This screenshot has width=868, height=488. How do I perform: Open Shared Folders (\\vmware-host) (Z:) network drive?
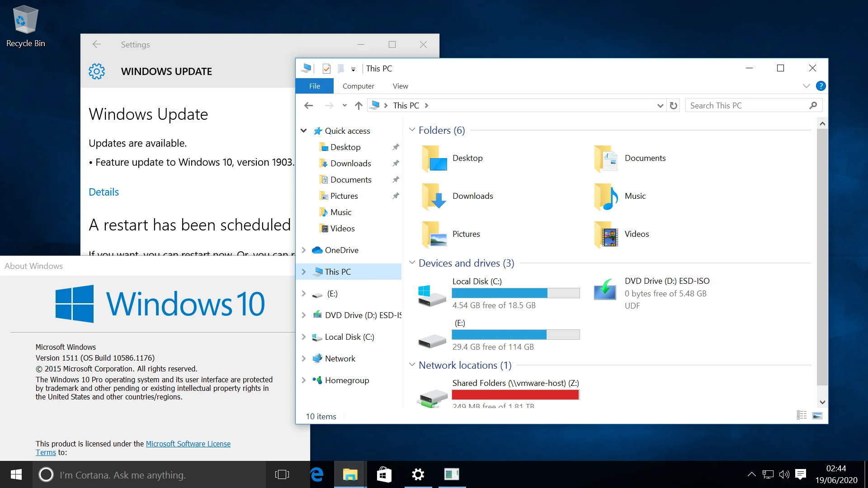coord(499,393)
